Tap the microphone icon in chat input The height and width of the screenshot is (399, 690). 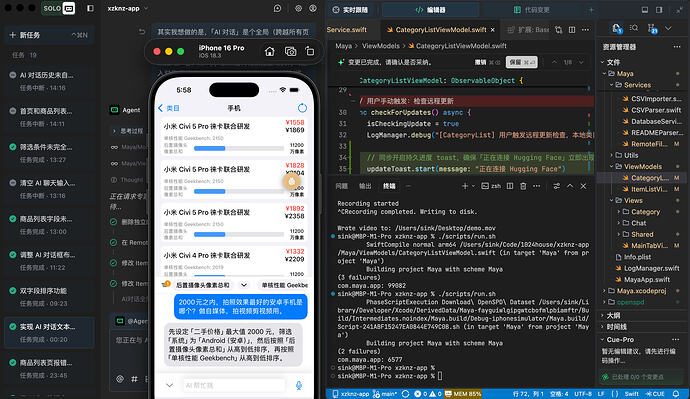click(x=299, y=385)
